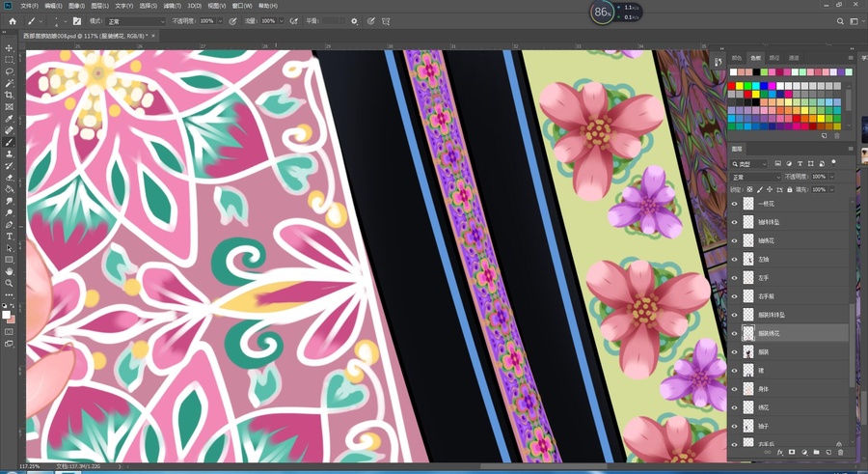The image size is (868, 474).
Task: Open layer filter 类型 dropdown
Action: click(x=749, y=163)
